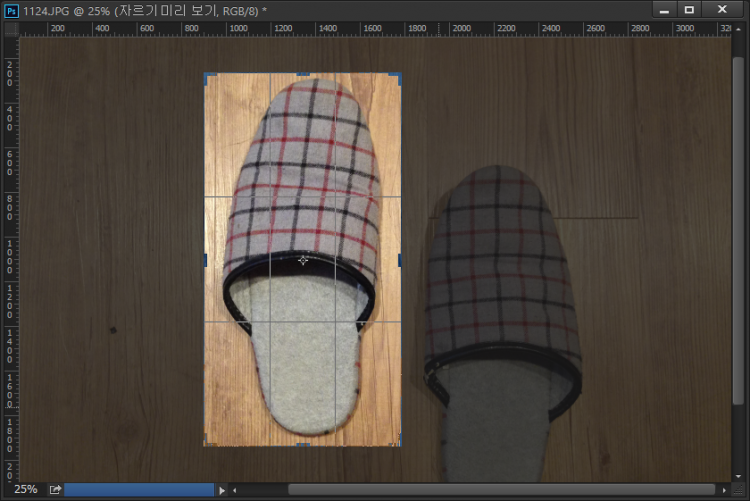Click the left-middle crop edge handle
This screenshot has height=501, width=750.
point(205,260)
